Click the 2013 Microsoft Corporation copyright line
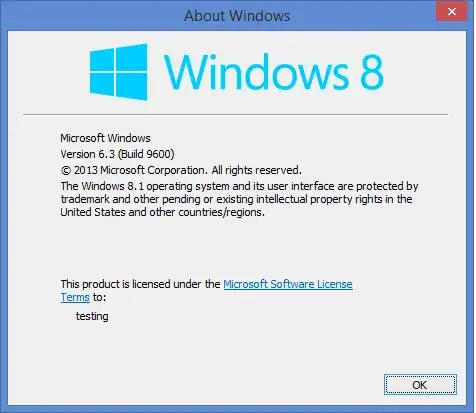The height and width of the screenshot is (413, 476). coord(181,170)
